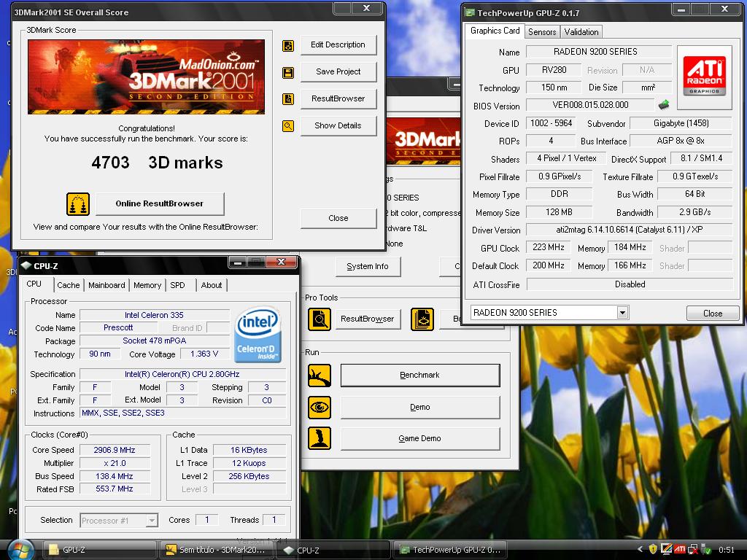Click the Instructions field MMX, SSE, SSE2, SSE3
The image size is (747, 560).
tap(183, 413)
